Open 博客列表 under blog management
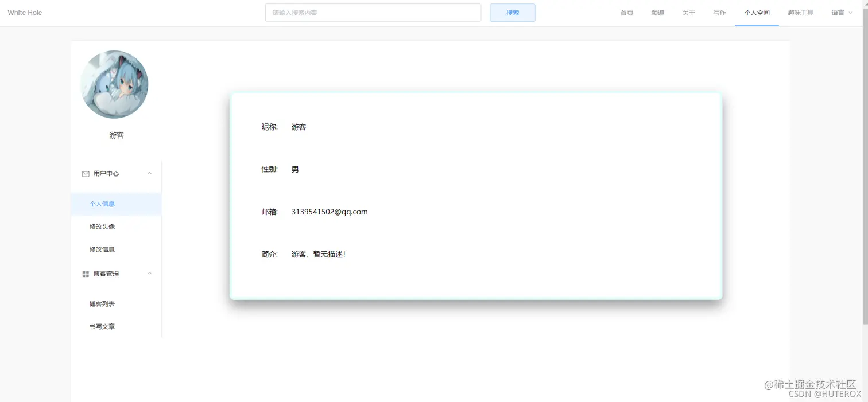The height and width of the screenshot is (402, 868). 102,303
